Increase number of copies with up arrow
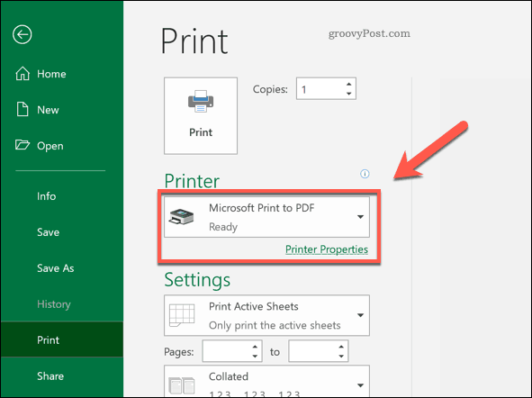The width and height of the screenshot is (532, 398). point(348,84)
